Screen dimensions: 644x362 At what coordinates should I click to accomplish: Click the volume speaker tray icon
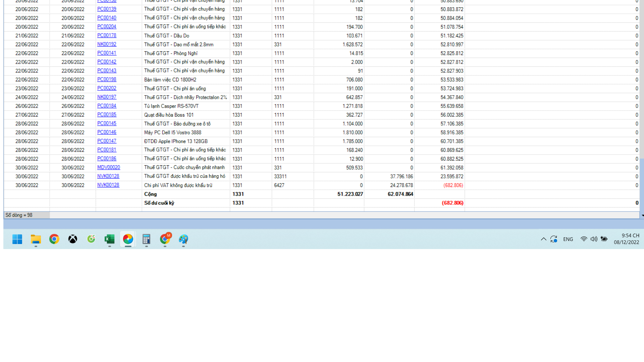(x=594, y=239)
